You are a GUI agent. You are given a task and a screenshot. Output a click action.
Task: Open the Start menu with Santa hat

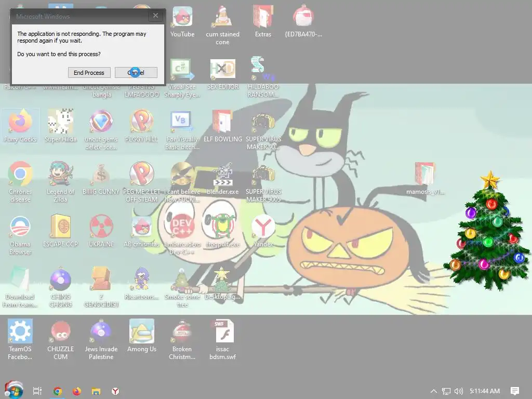[x=14, y=390]
